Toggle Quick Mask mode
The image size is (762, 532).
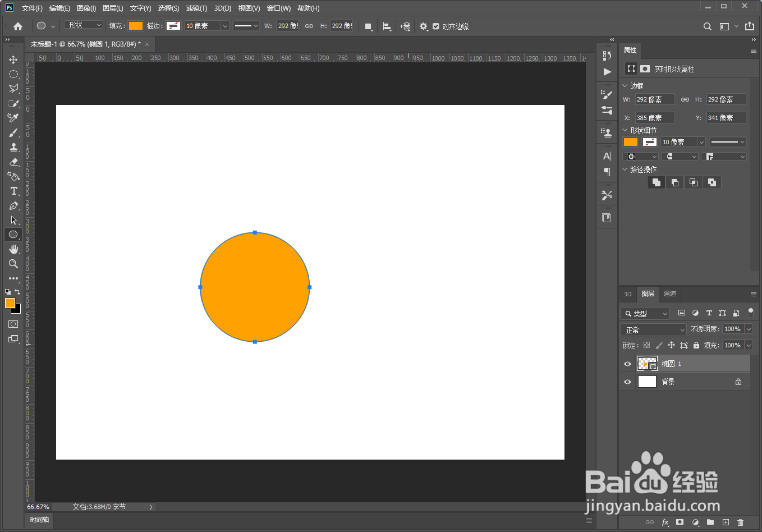pyautogui.click(x=13, y=324)
